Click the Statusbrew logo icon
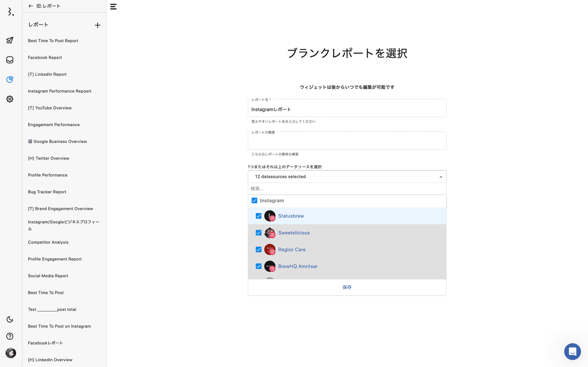 coord(11,12)
